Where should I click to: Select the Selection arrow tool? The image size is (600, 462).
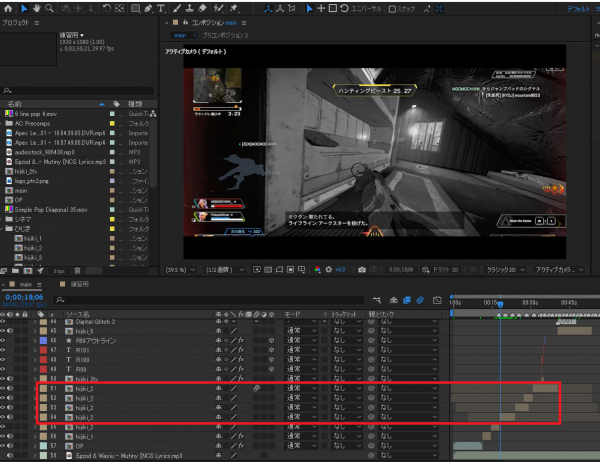point(24,8)
